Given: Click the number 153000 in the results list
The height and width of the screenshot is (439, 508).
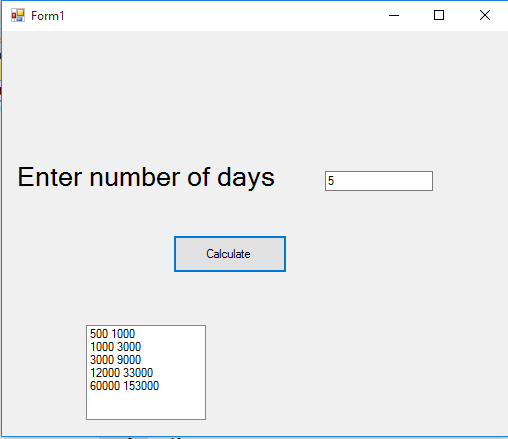Looking at the screenshot, I should coord(141,386).
